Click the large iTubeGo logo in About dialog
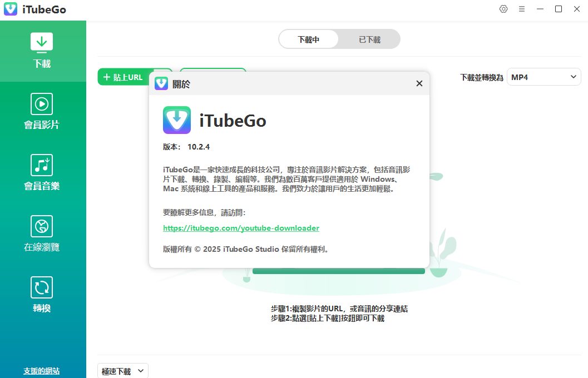Viewport: 588px width, 378px height. point(177,120)
